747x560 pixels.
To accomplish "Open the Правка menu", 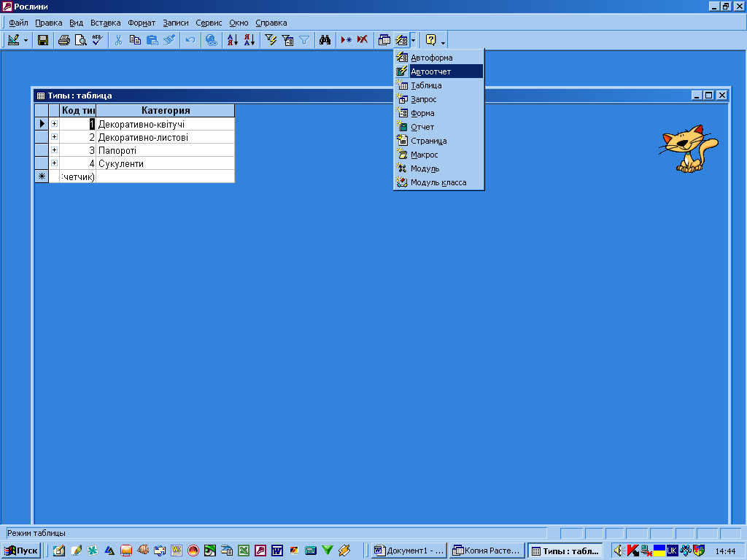I will tap(49, 23).
